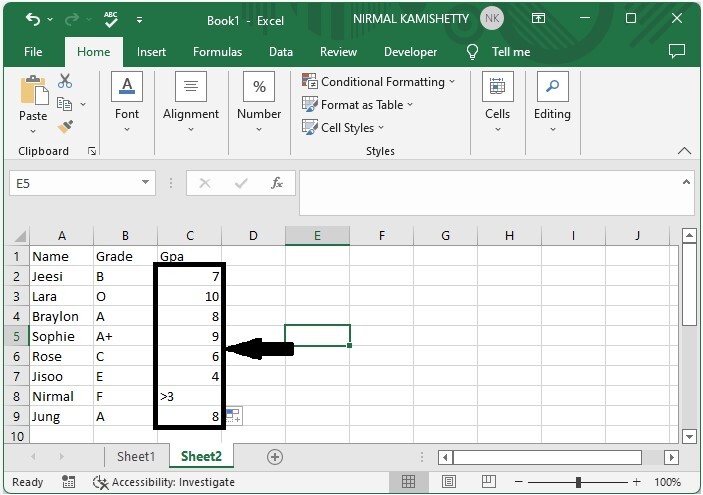This screenshot has width=703, height=495.
Task: Switch to Normal view icon
Action: [408, 482]
